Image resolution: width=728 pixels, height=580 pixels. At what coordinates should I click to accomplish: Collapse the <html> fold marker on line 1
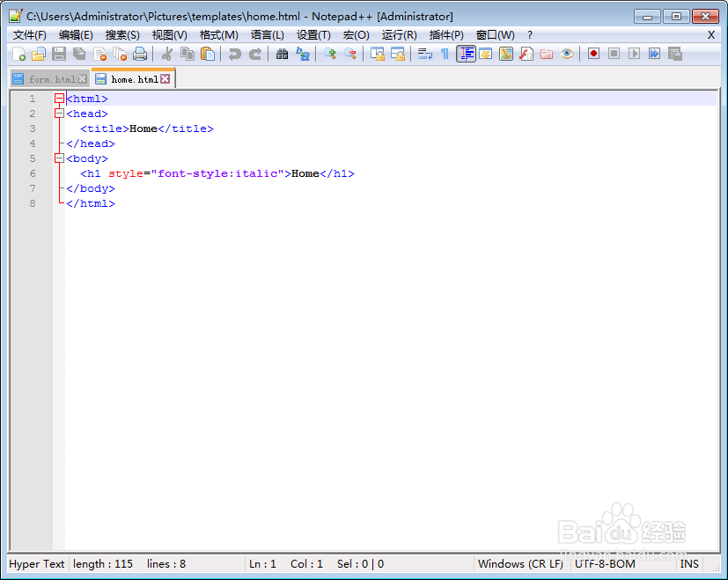[x=59, y=99]
